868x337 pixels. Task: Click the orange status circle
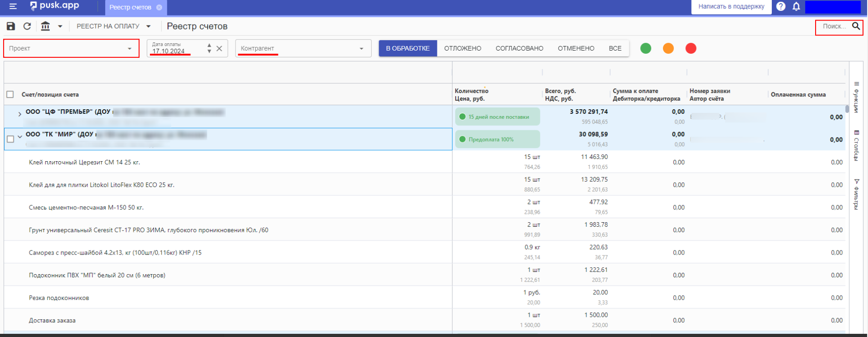coord(668,48)
